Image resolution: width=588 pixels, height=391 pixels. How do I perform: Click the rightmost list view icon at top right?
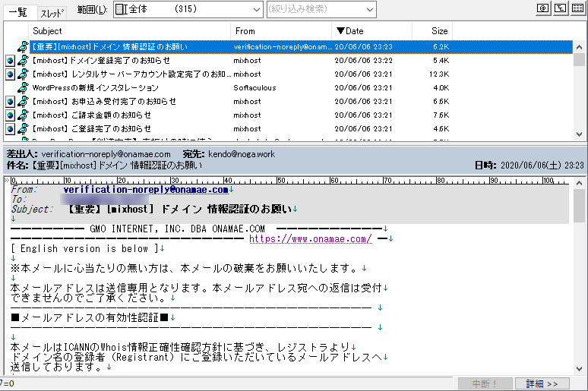point(577,8)
